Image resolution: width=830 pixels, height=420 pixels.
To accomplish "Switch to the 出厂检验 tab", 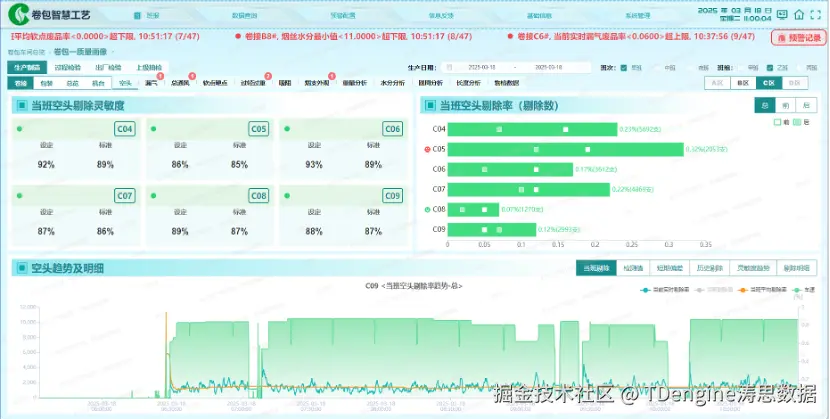I will pos(107,67).
